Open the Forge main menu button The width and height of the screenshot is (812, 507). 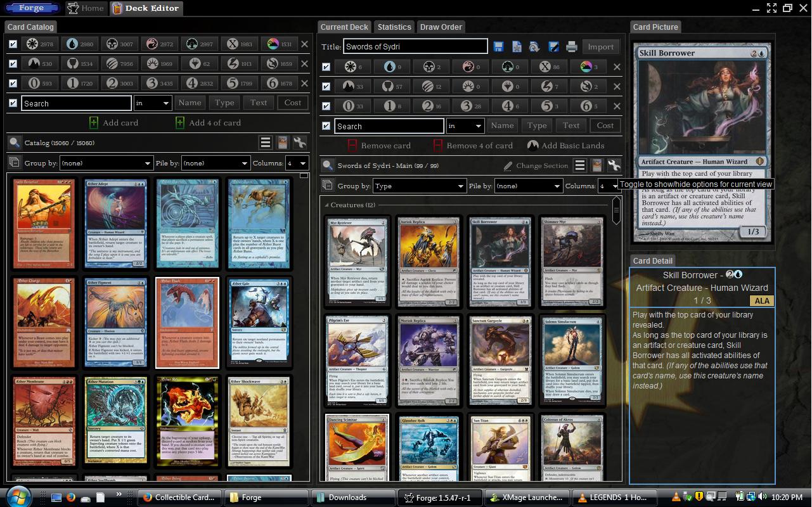pyautogui.click(x=31, y=8)
